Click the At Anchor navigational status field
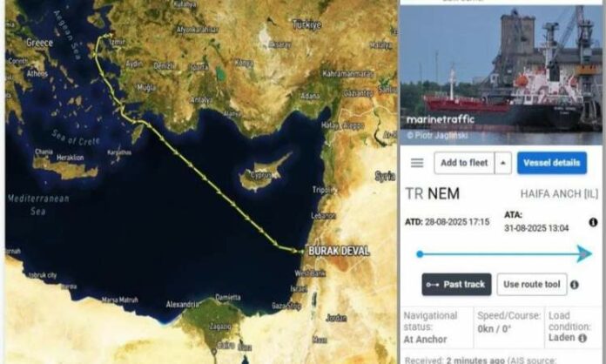The height and width of the screenshot is (364, 606). [437, 327]
